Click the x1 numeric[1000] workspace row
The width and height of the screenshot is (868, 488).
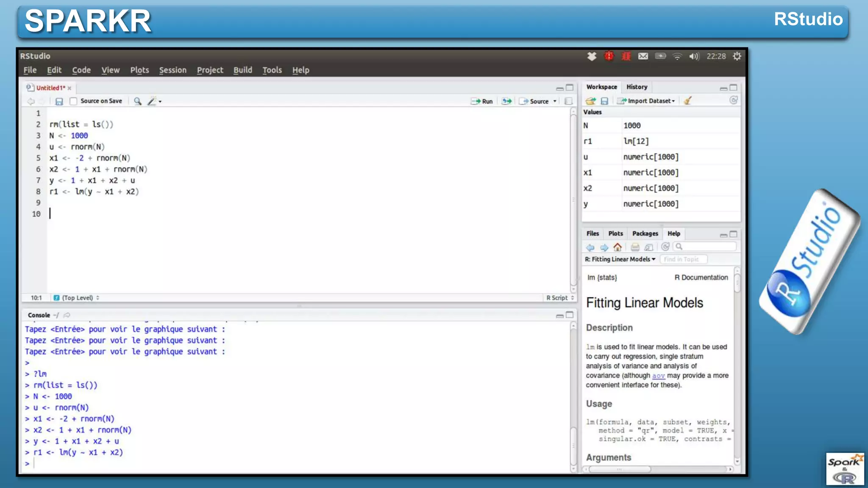pyautogui.click(x=661, y=172)
